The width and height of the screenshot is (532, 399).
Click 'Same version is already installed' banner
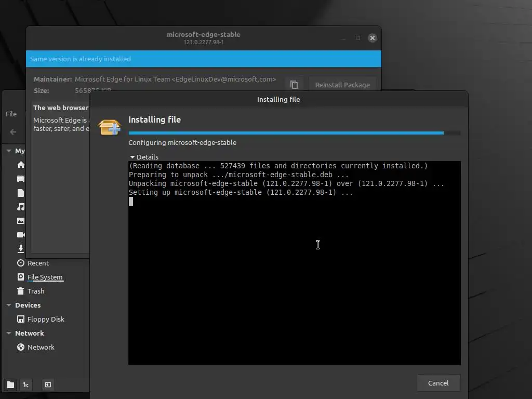click(x=204, y=59)
